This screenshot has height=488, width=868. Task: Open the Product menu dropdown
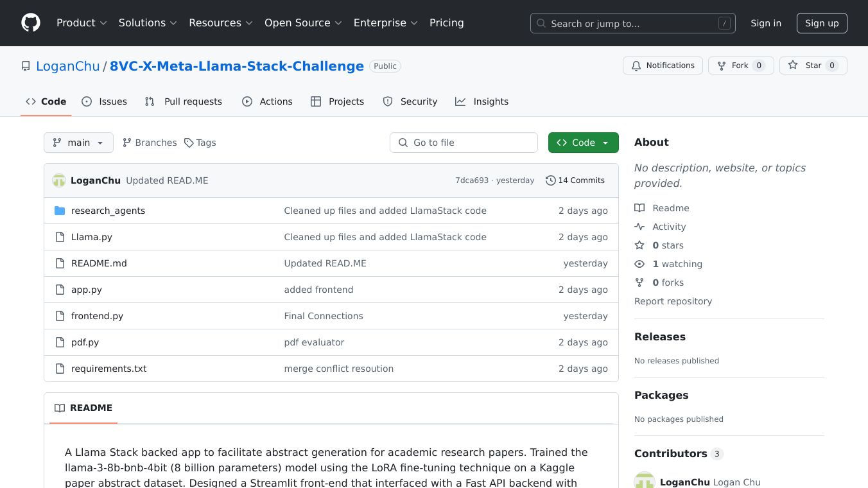[x=82, y=23]
